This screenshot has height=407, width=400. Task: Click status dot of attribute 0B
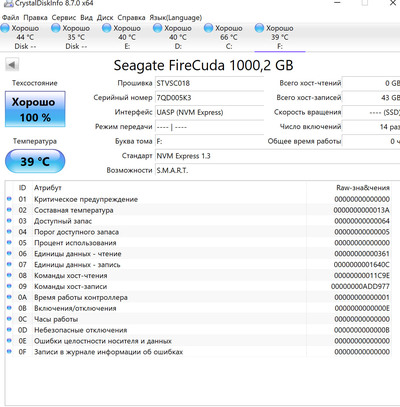pos(9,308)
